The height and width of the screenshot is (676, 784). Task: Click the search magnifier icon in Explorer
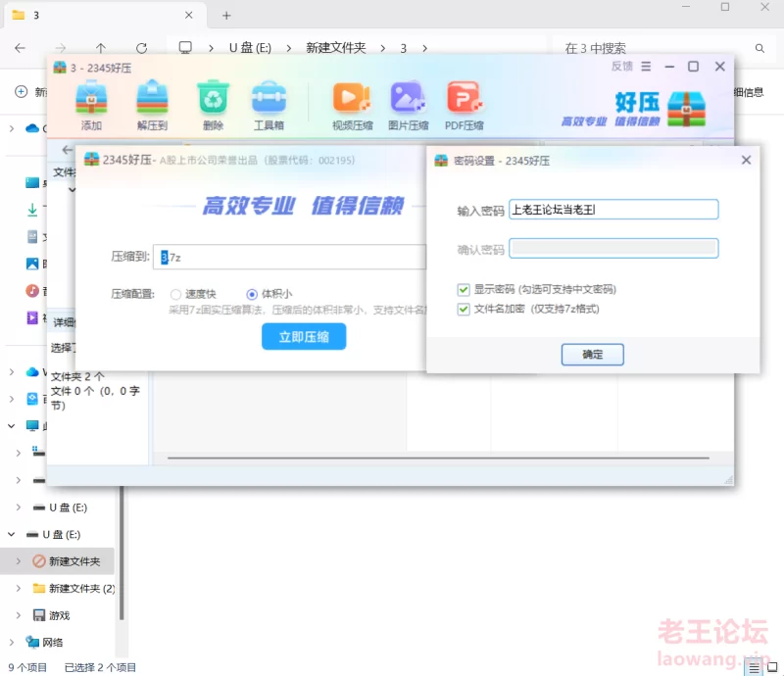pyautogui.click(x=759, y=49)
